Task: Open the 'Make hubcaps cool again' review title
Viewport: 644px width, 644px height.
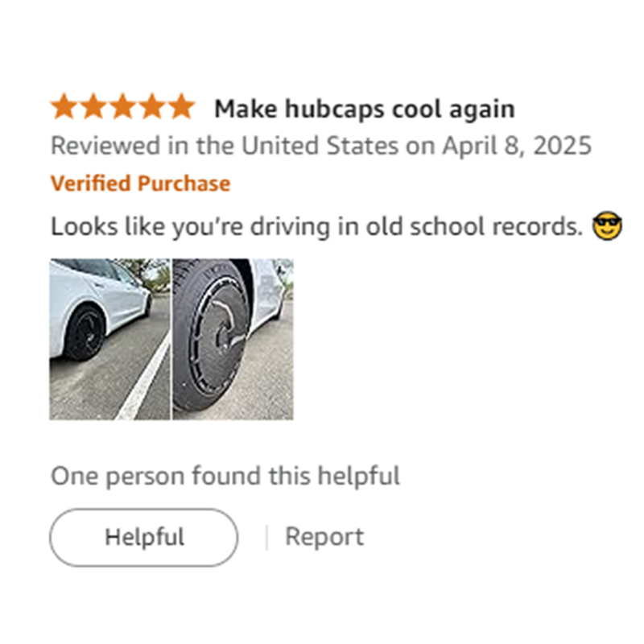Action: pyautogui.click(x=365, y=109)
